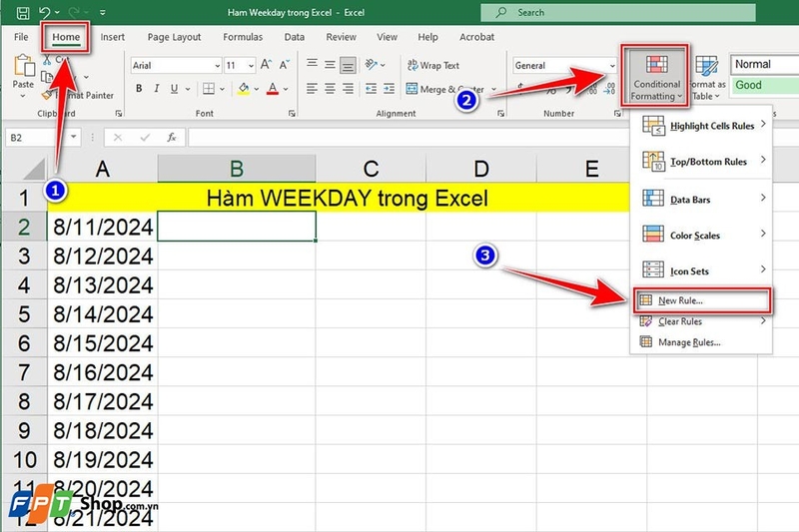
Task: Click Middle Align icon
Action: 331,65
